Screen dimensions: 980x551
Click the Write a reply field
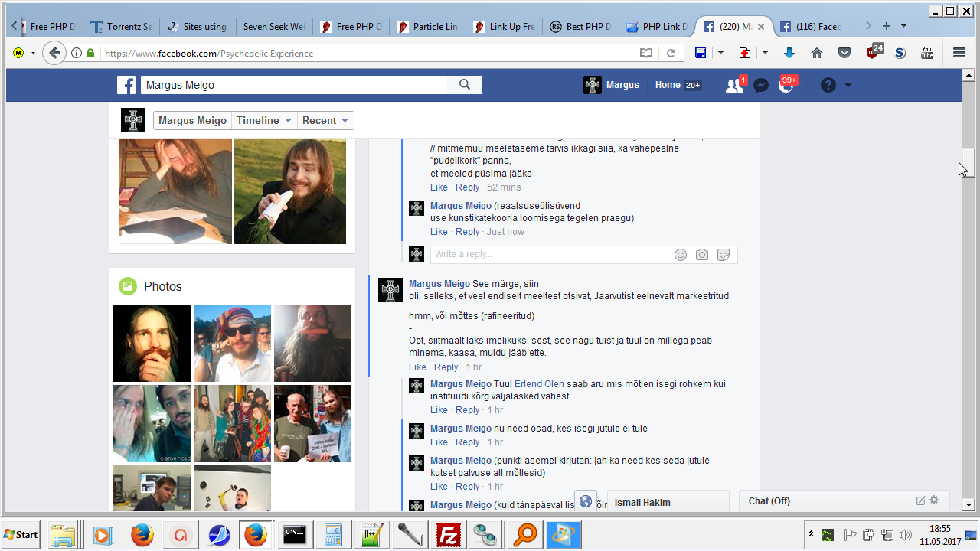point(551,255)
